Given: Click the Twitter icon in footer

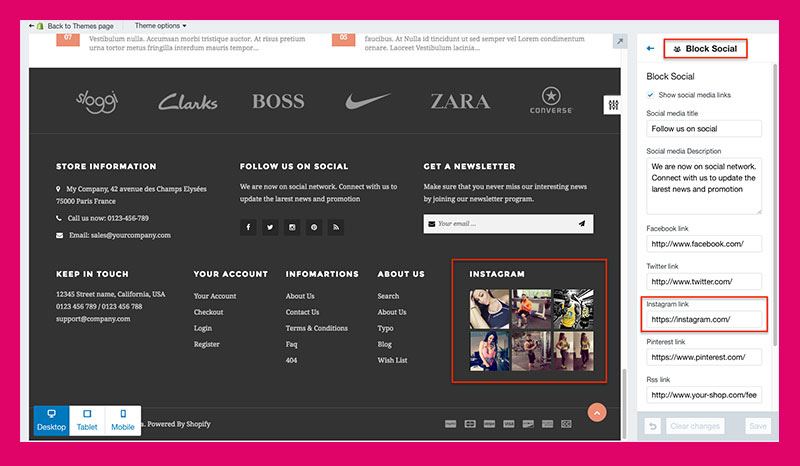Looking at the screenshot, I should [270, 227].
